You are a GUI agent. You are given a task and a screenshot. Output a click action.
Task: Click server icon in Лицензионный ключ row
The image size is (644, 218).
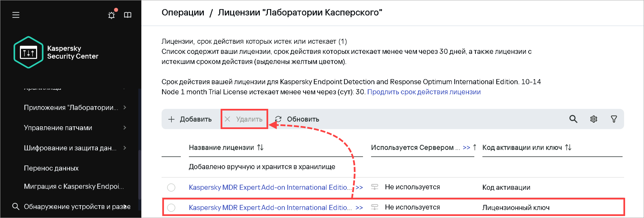[x=374, y=207]
